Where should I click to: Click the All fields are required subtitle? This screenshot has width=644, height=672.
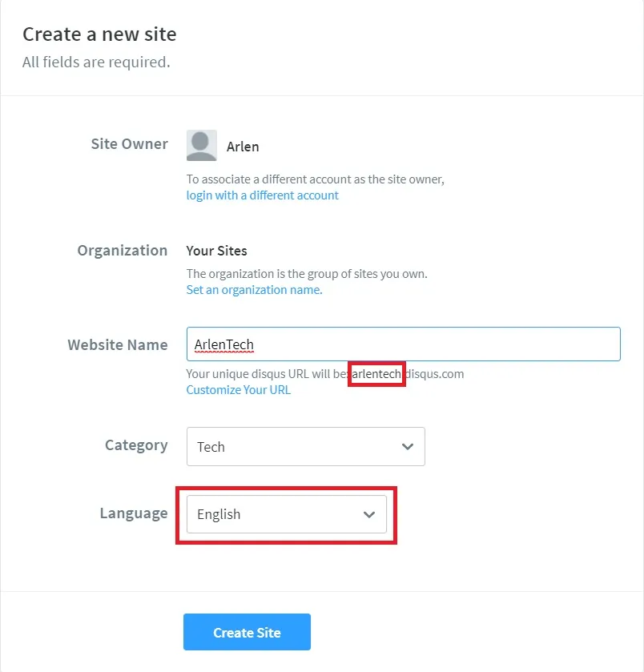[x=95, y=62]
